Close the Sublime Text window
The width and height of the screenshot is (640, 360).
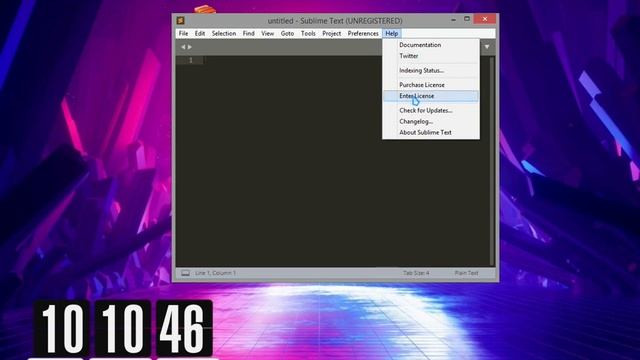(x=485, y=19)
